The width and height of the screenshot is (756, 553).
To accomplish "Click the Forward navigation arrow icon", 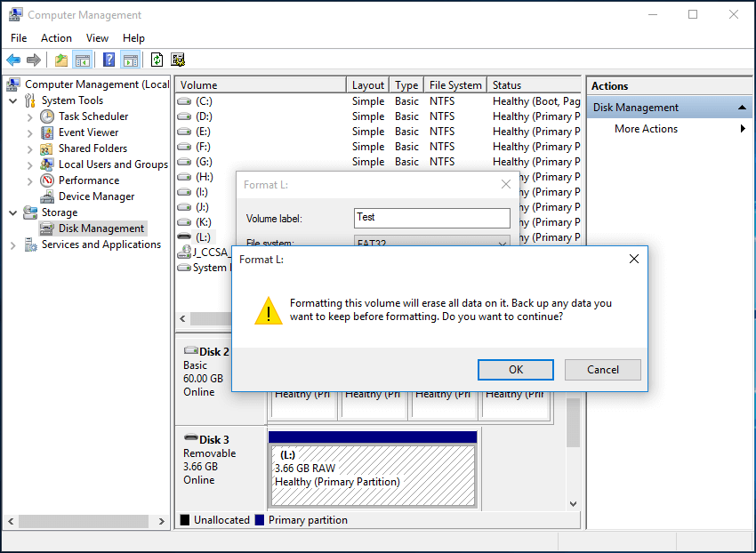I will click(33, 60).
